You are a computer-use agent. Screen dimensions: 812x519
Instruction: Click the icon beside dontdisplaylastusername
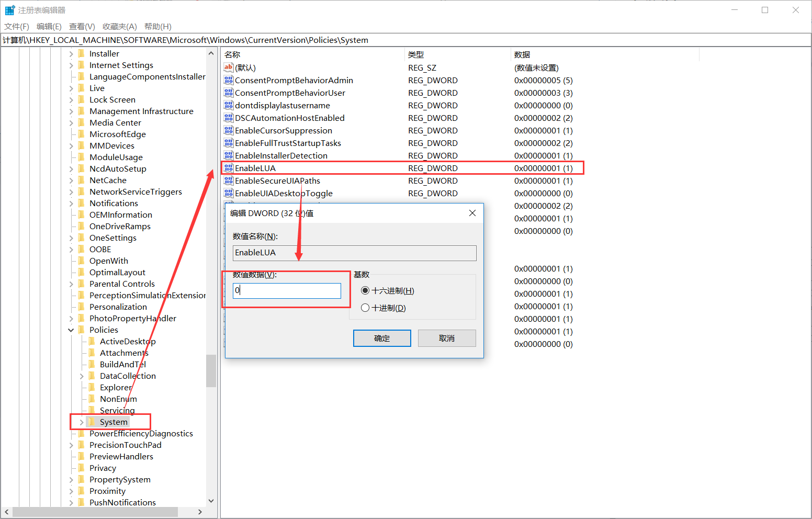(x=228, y=105)
